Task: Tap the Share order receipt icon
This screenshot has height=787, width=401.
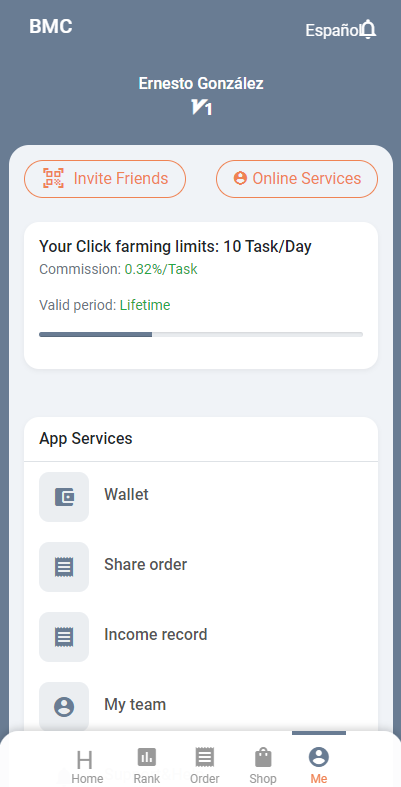Action: coord(64,567)
